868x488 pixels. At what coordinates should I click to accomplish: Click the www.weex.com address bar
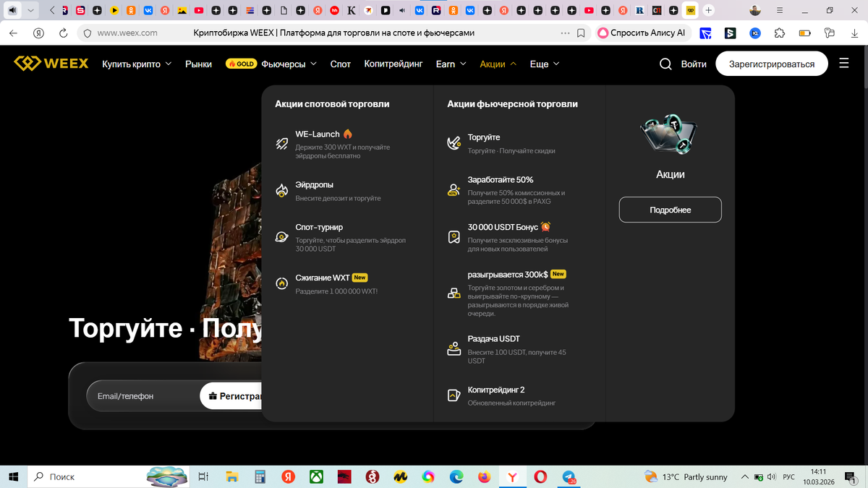[127, 33]
